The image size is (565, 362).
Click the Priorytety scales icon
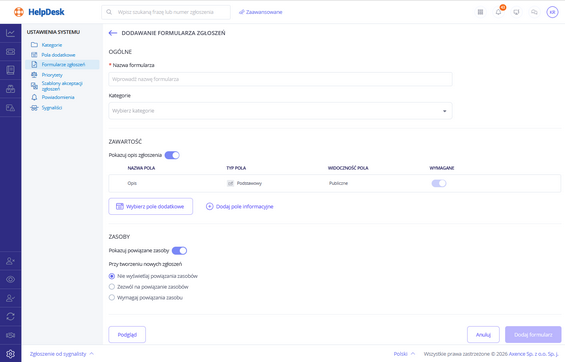pyautogui.click(x=34, y=75)
